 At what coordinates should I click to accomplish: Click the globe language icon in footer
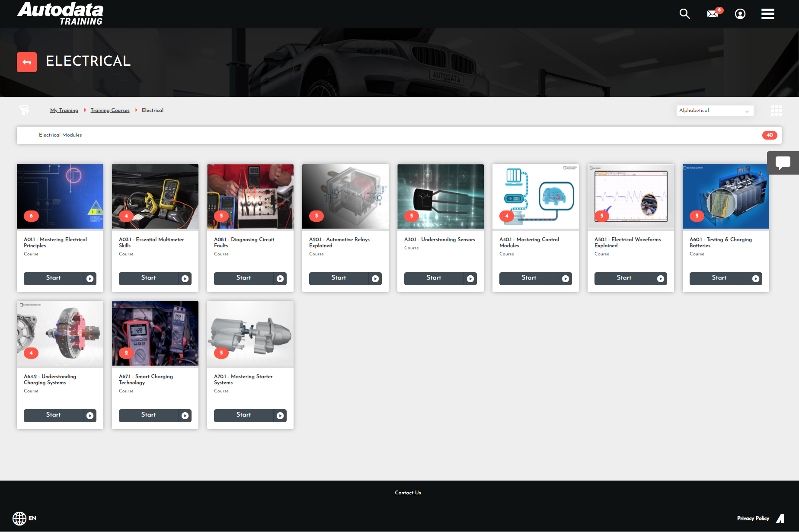[x=19, y=518]
